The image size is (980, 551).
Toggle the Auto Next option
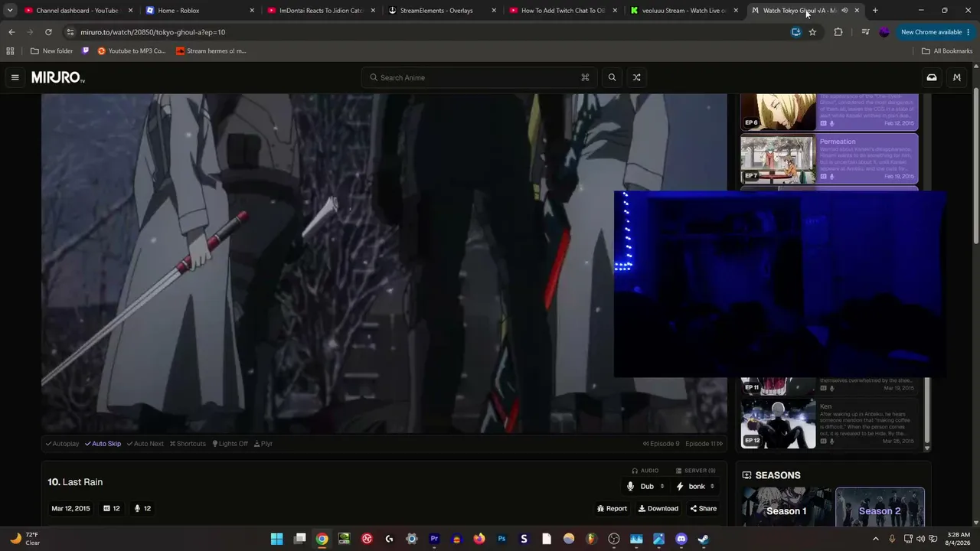(x=145, y=444)
